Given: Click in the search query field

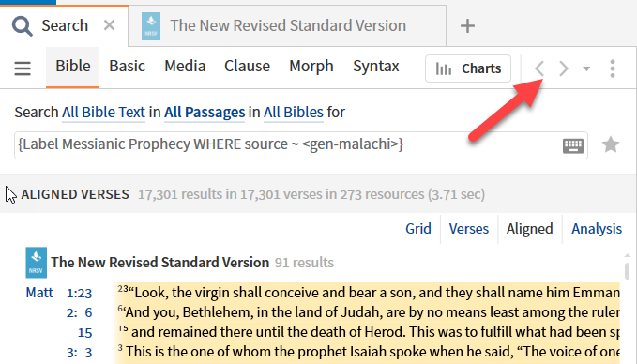Looking at the screenshot, I should [x=288, y=145].
